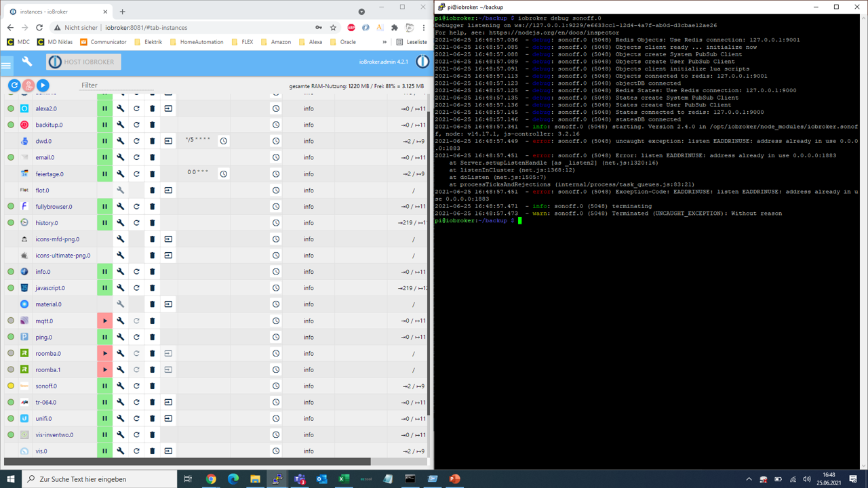Select the instances - ioBroker browser tab
This screenshot has width=868, height=488.
tap(58, 12)
